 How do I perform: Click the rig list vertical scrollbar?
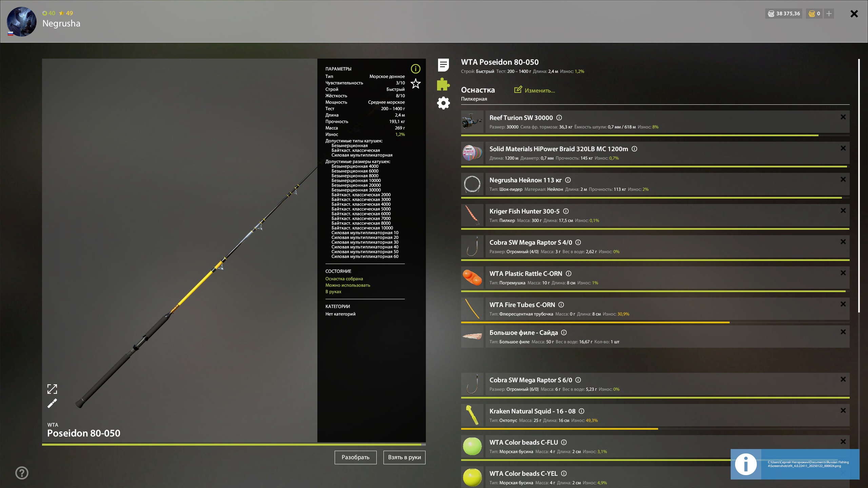click(x=859, y=186)
